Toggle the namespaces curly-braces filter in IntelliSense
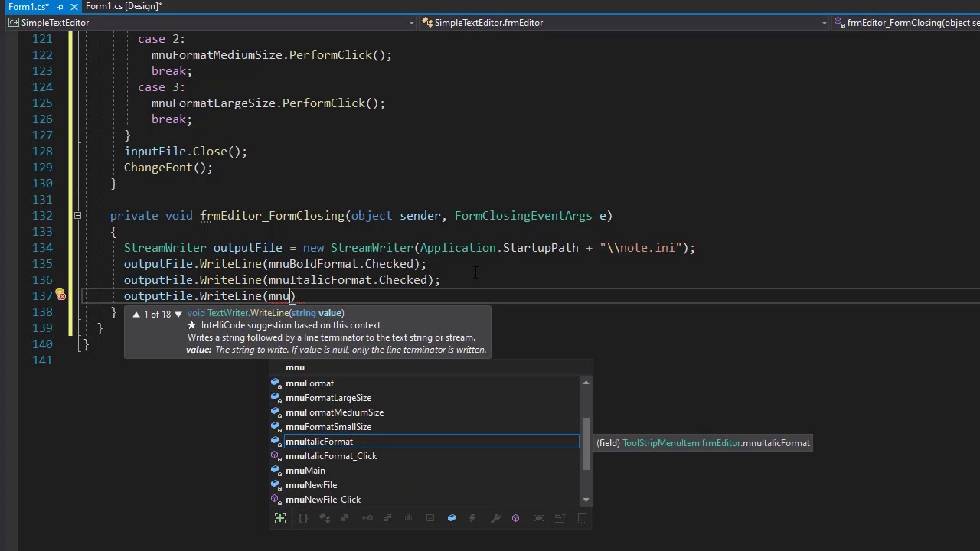 [303, 518]
